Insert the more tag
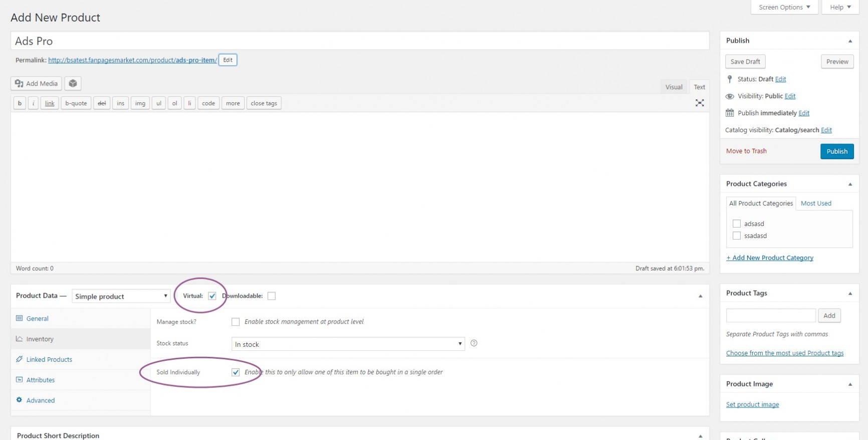The height and width of the screenshot is (440, 868). pyautogui.click(x=233, y=103)
